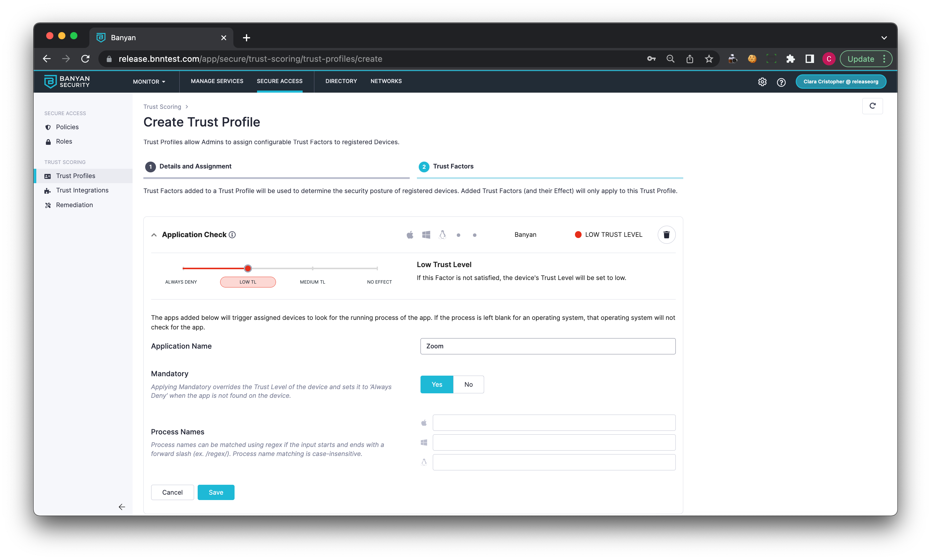Go to Remediation in the sidebar

[74, 205]
